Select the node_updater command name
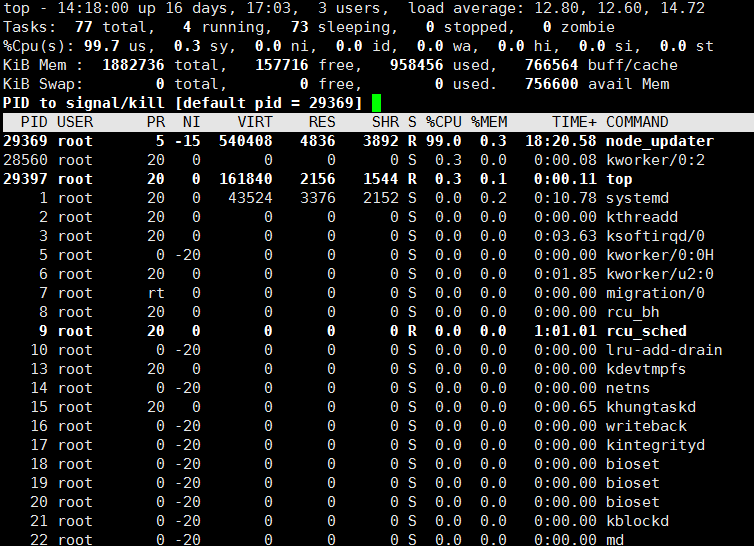754x546 pixels. (660, 141)
